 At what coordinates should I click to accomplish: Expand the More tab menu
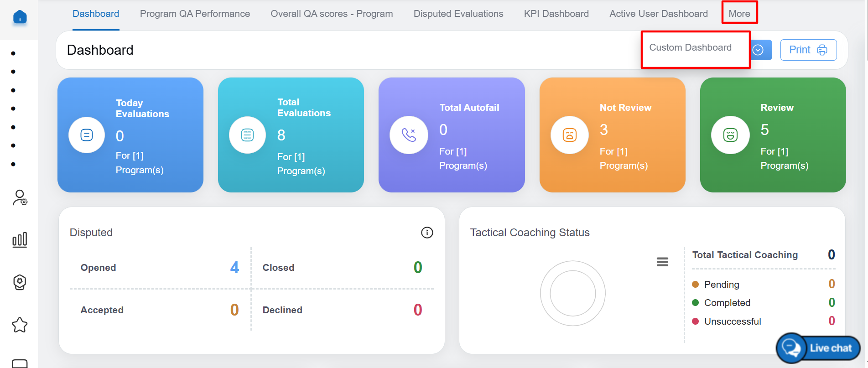[739, 14]
